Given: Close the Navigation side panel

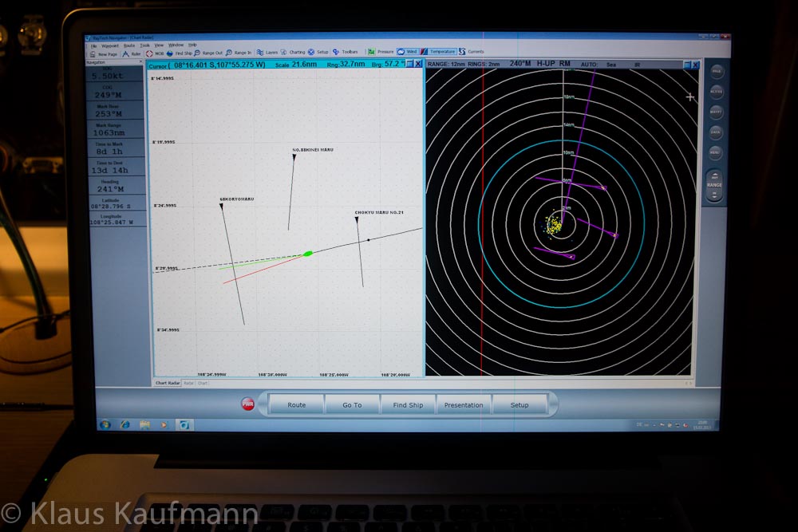Looking at the screenshot, I should pyautogui.click(x=141, y=62).
